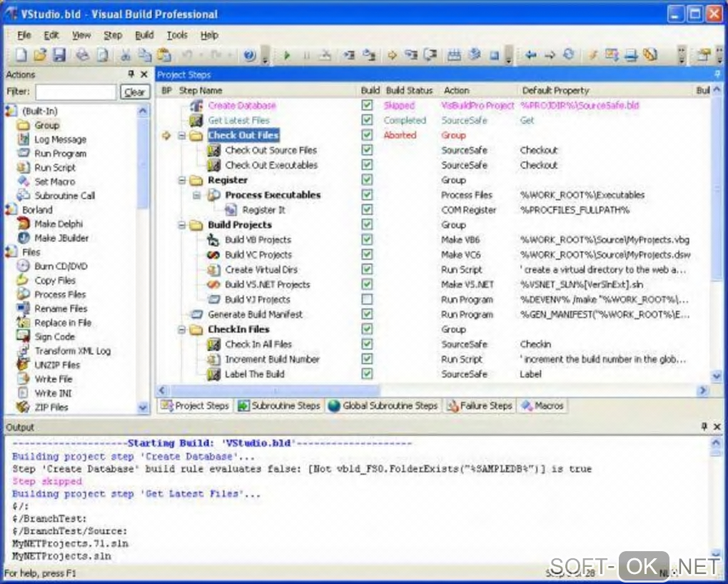This screenshot has height=584, width=728.
Task: Select the Run Script action icon
Action: tap(23, 167)
